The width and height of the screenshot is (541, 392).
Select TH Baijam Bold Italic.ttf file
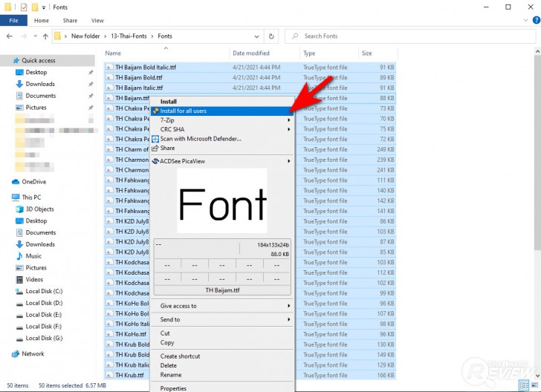point(250,68)
